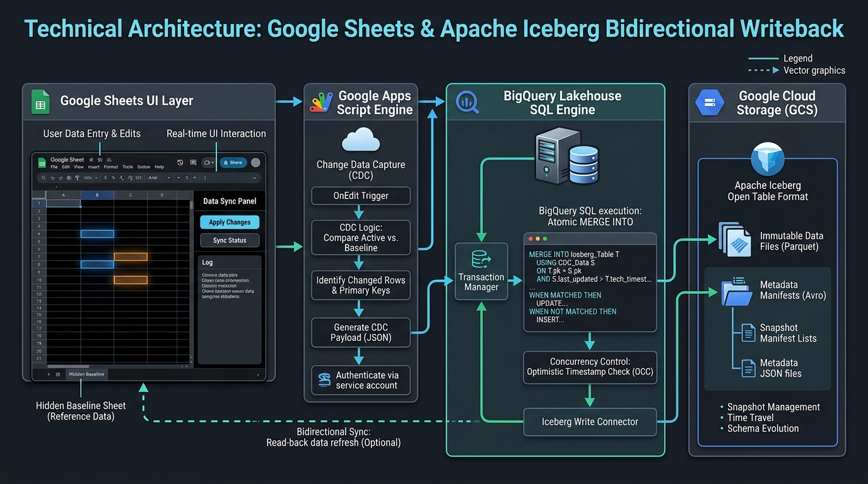This screenshot has width=868, height=484.
Task: Format as percent with the % button
Action: coord(113,178)
